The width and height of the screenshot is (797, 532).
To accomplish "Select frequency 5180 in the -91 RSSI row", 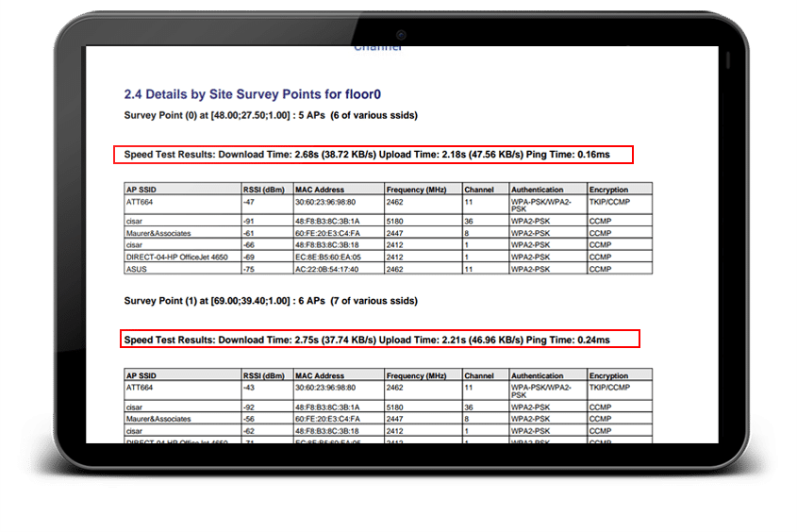I will 394,222.
